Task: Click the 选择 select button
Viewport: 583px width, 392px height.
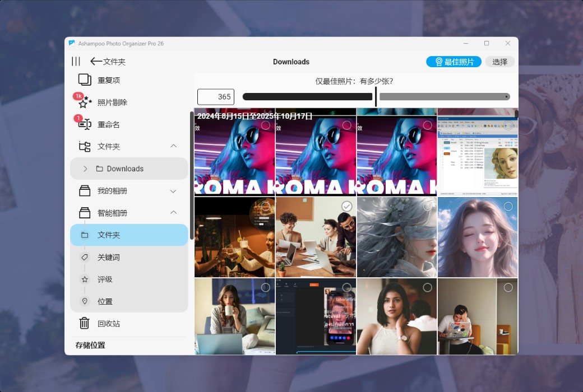Action: click(x=499, y=62)
